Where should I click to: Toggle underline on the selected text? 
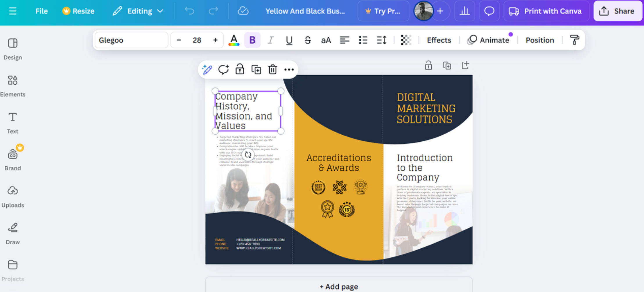tap(289, 40)
